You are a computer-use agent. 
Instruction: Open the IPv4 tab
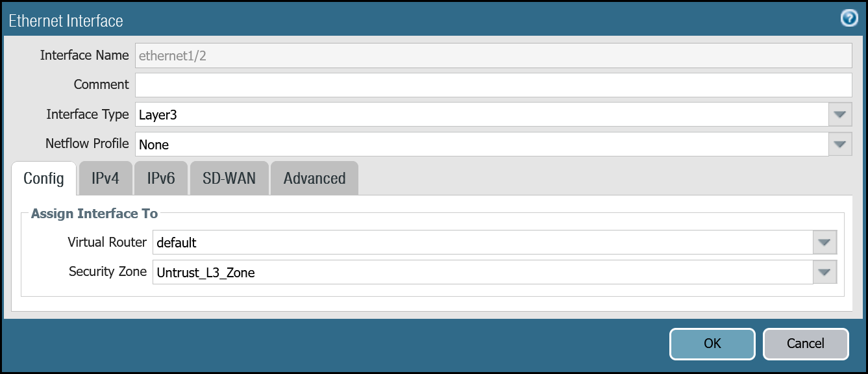click(x=105, y=179)
